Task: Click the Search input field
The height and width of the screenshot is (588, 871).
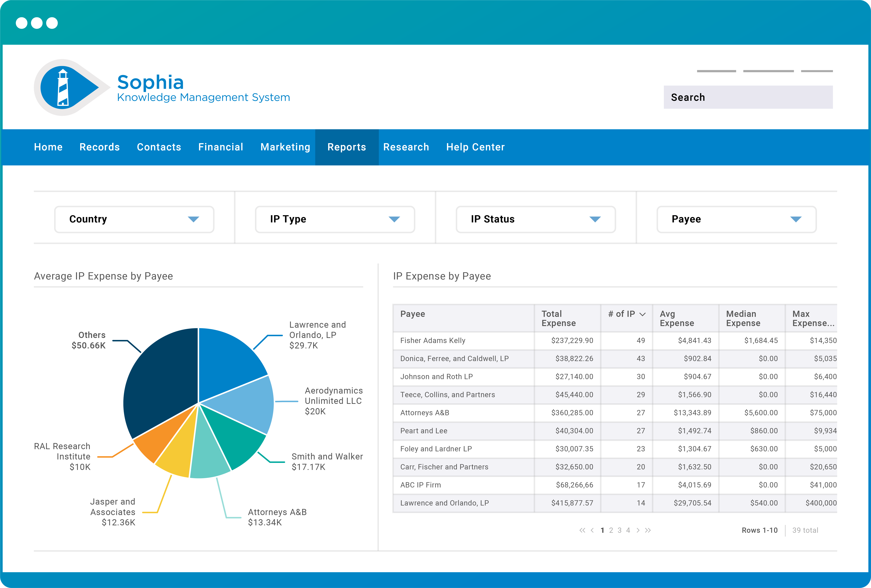Action: click(748, 97)
